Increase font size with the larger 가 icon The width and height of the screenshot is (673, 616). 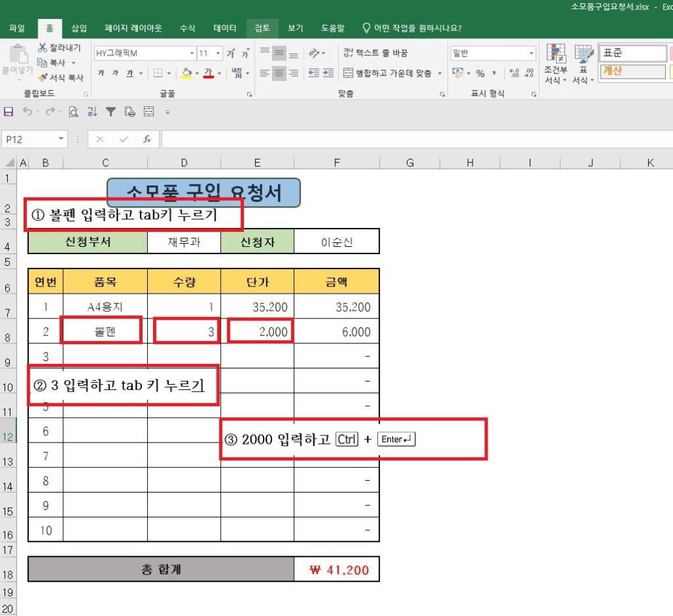231,53
